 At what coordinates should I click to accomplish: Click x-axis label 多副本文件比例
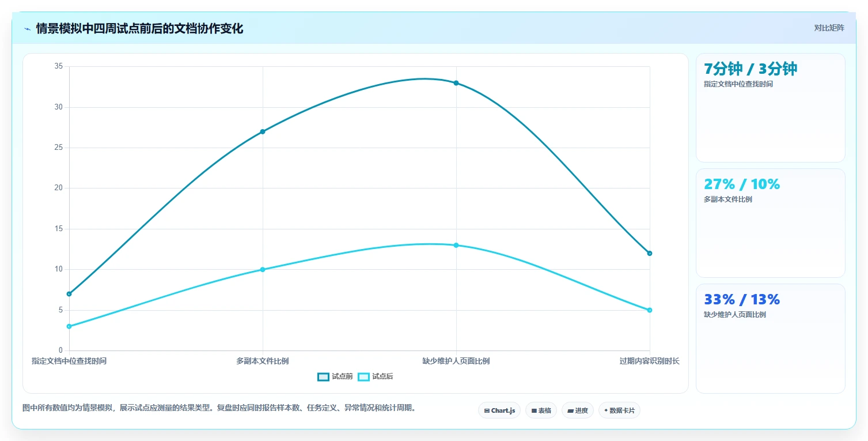coord(263,361)
